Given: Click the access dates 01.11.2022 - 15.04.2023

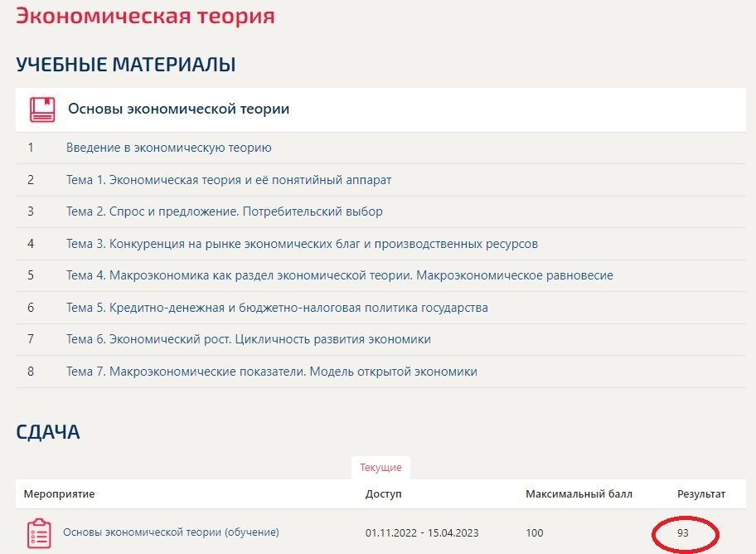Looking at the screenshot, I should tap(422, 533).
